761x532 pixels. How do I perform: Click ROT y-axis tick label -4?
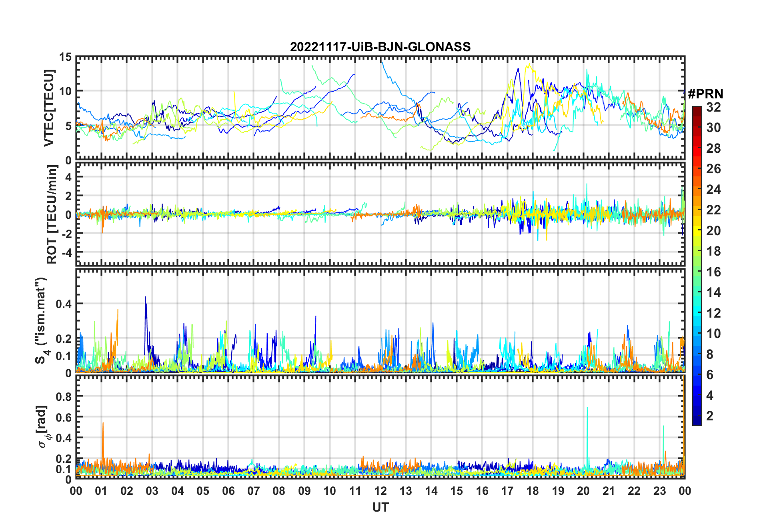click(x=67, y=252)
